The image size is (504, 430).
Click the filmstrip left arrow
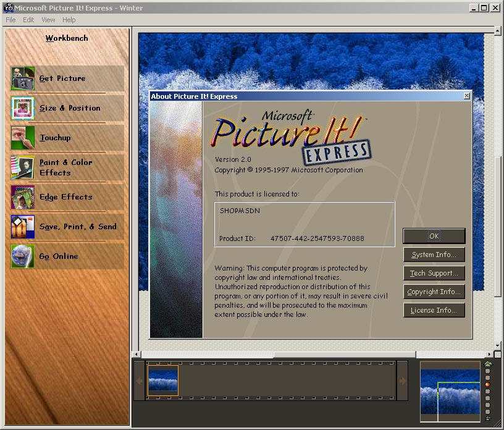[140, 381]
